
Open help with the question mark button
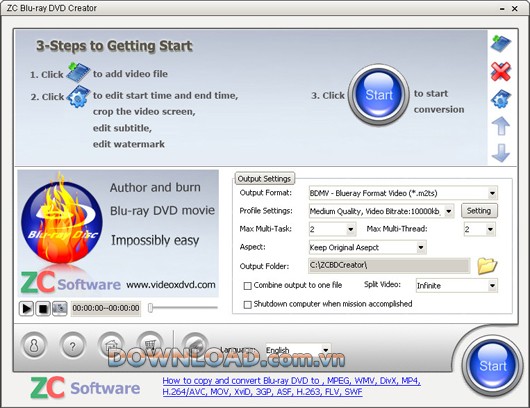72,345
